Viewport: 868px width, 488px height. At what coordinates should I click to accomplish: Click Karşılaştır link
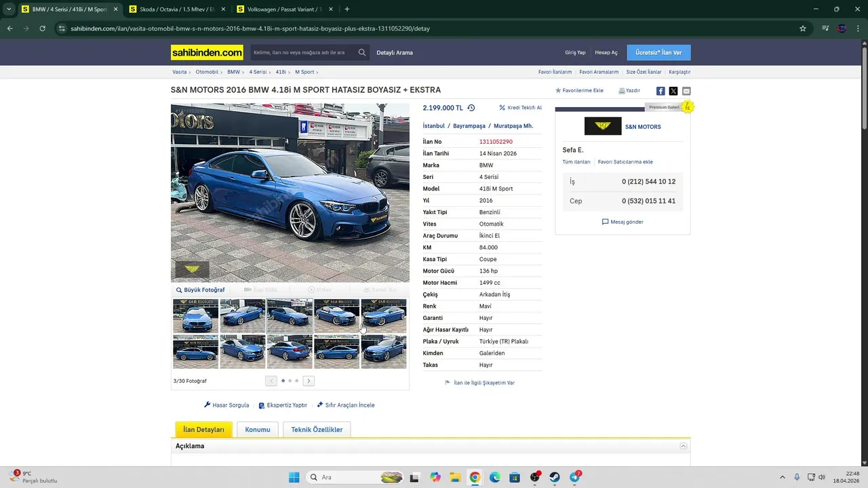point(679,72)
